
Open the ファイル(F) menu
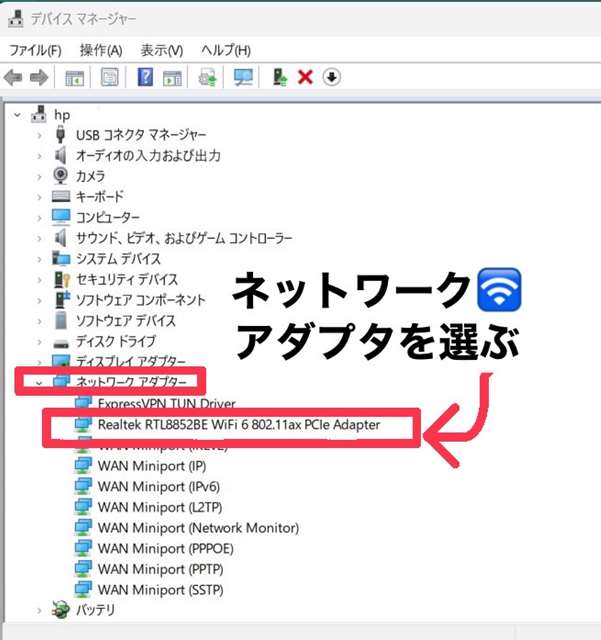35,50
